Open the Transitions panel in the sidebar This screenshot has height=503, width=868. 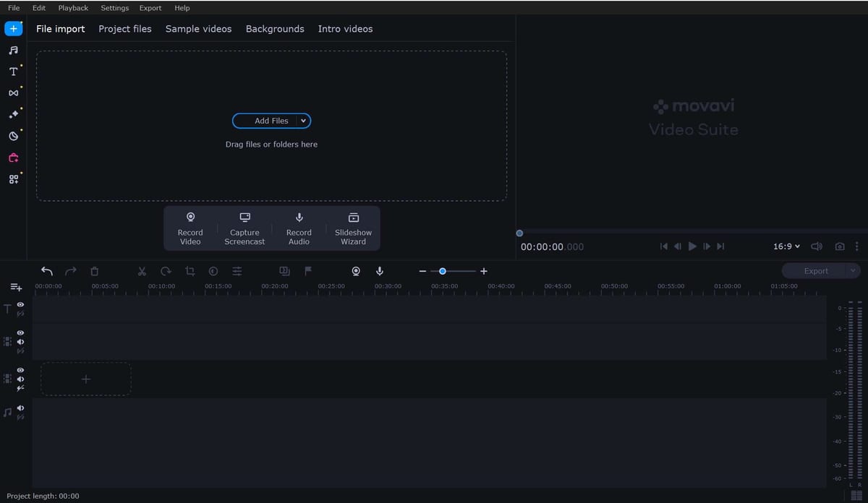point(13,93)
